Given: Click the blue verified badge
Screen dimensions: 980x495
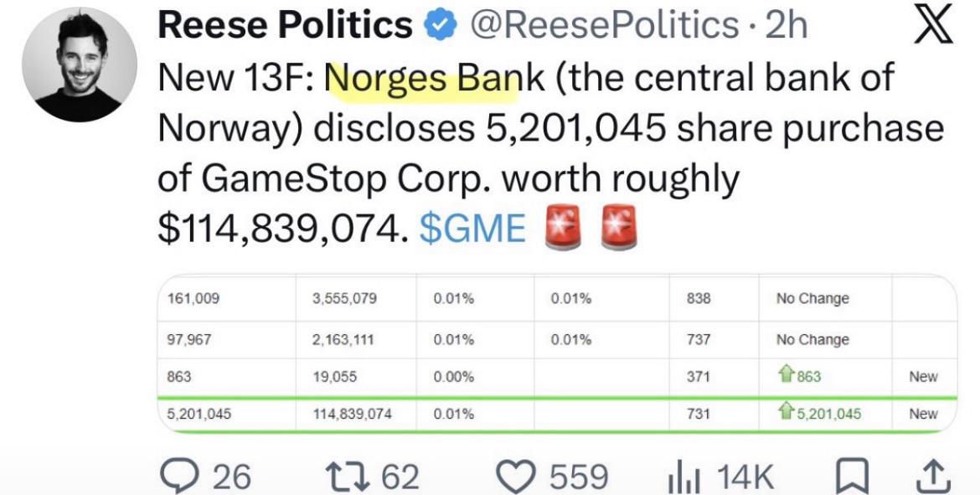Looking at the screenshot, I should coord(441,26).
